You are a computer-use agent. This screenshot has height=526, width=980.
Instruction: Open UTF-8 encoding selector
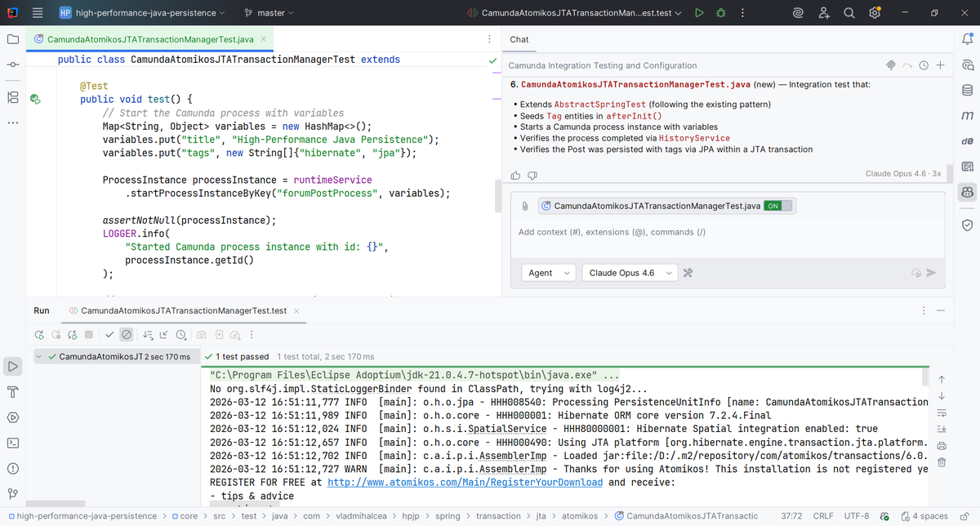point(857,516)
